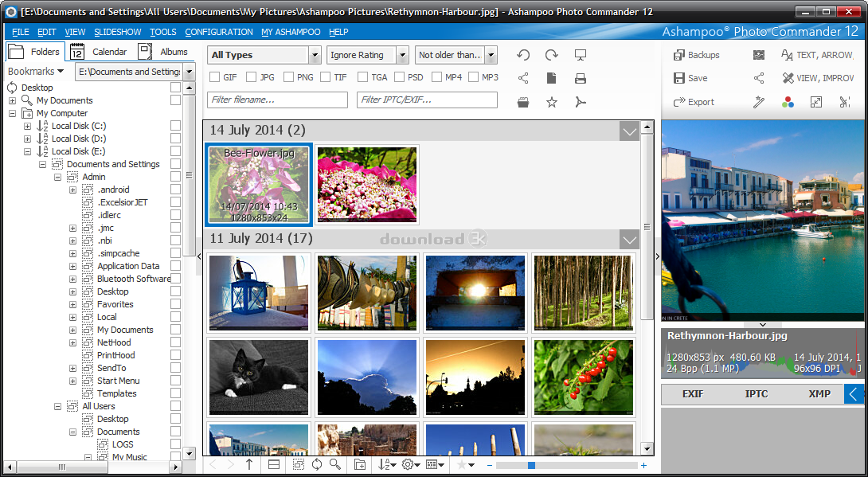Rotate image left with the counterclockwise arrow
Image resolution: width=868 pixels, height=477 pixels.
pos(523,55)
